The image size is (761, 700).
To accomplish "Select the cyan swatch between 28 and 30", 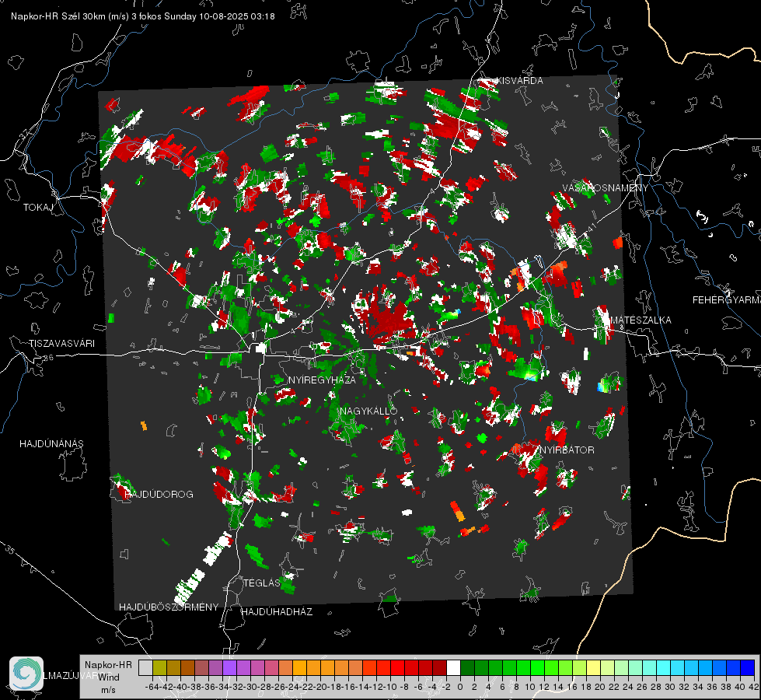I will coord(664,667).
